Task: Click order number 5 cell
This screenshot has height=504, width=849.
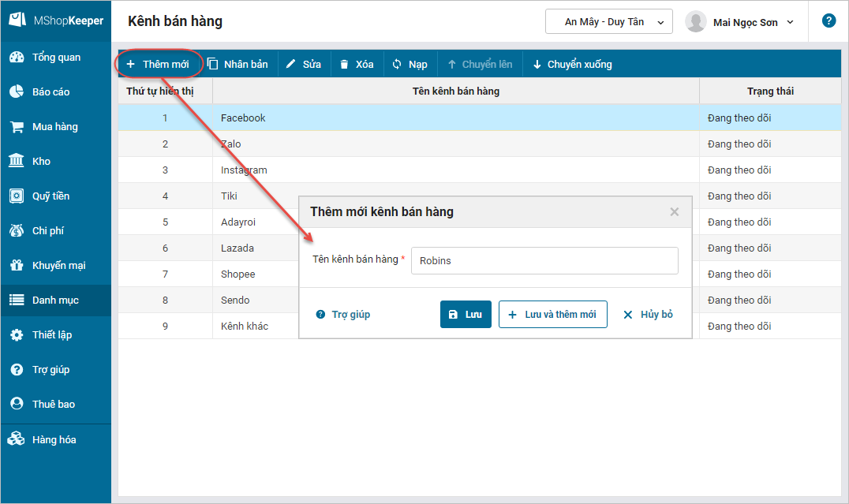Action: pyautogui.click(x=165, y=222)
